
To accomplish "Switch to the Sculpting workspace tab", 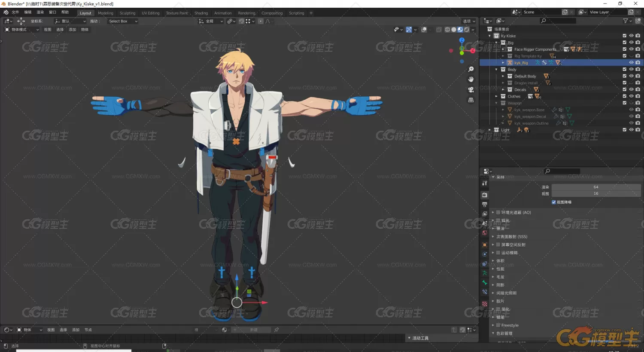I will coord(128,13).
